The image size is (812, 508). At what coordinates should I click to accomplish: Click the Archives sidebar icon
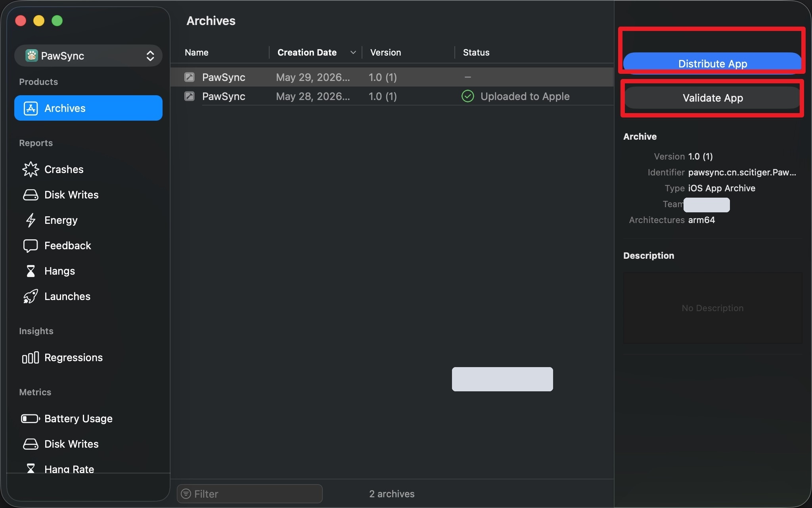[31, 108]
